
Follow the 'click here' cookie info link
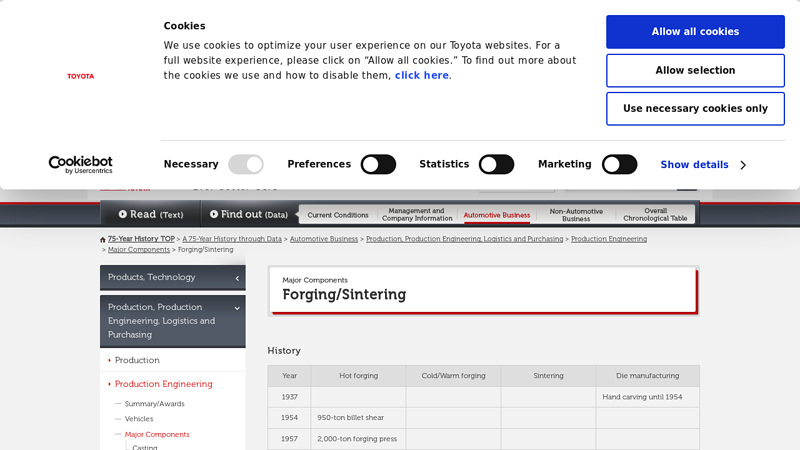pos(421,76)
